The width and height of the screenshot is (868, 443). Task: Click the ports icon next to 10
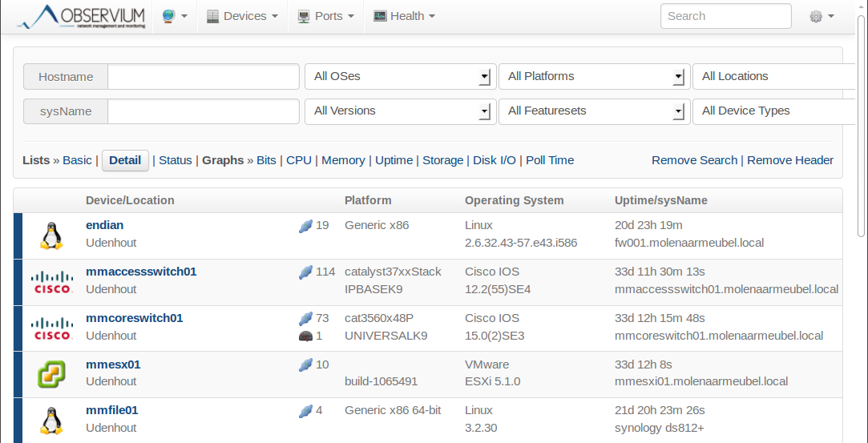click(305, 364)
